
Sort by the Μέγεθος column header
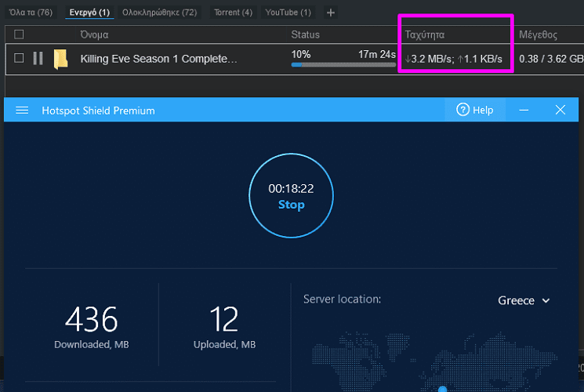[538, 34]
